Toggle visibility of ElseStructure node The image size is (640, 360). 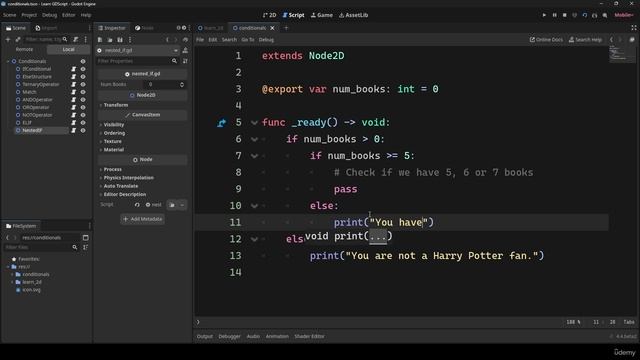tap(83, 77)
